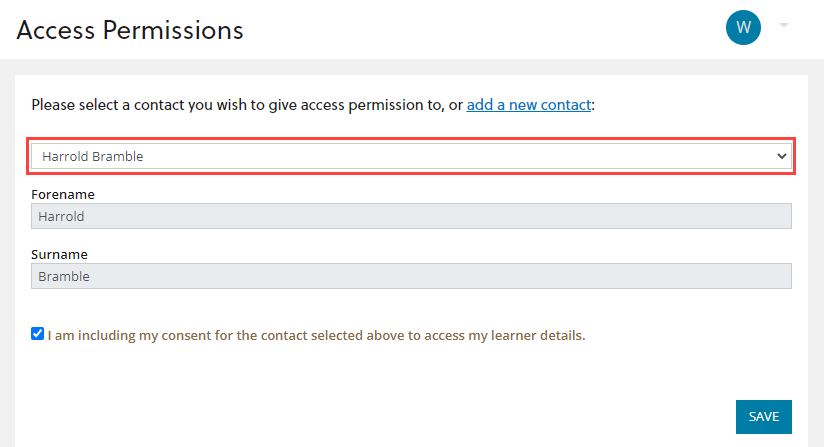Click the chevron arrow of the contact selector
Image resolution: width=824 pixels, height=447 pixels.
coord(781,157)
